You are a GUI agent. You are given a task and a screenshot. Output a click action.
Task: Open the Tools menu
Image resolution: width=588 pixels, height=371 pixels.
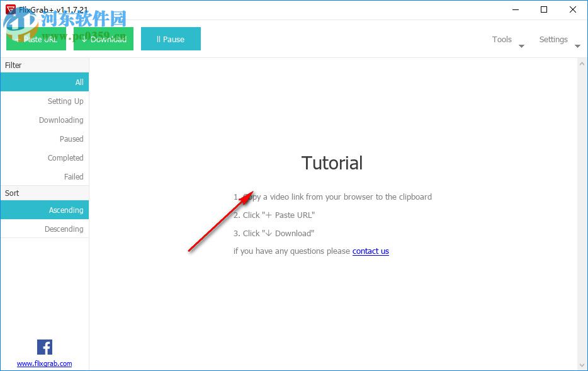coord(502,40)
